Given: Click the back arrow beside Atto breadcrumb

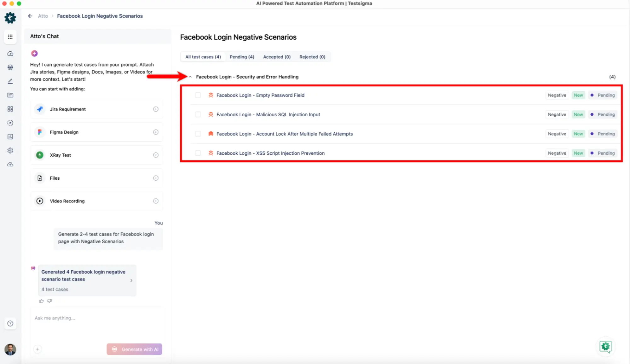Looking at the screenshot, I should (30, 16).
